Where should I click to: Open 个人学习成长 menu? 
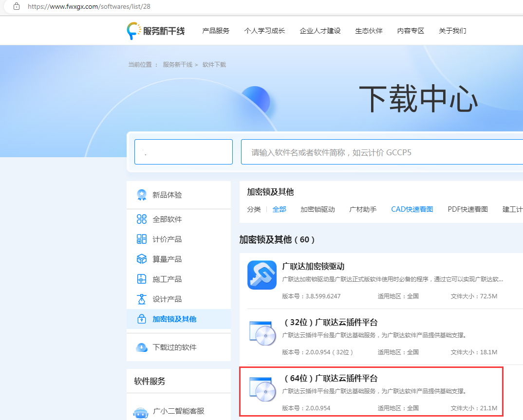264,31
